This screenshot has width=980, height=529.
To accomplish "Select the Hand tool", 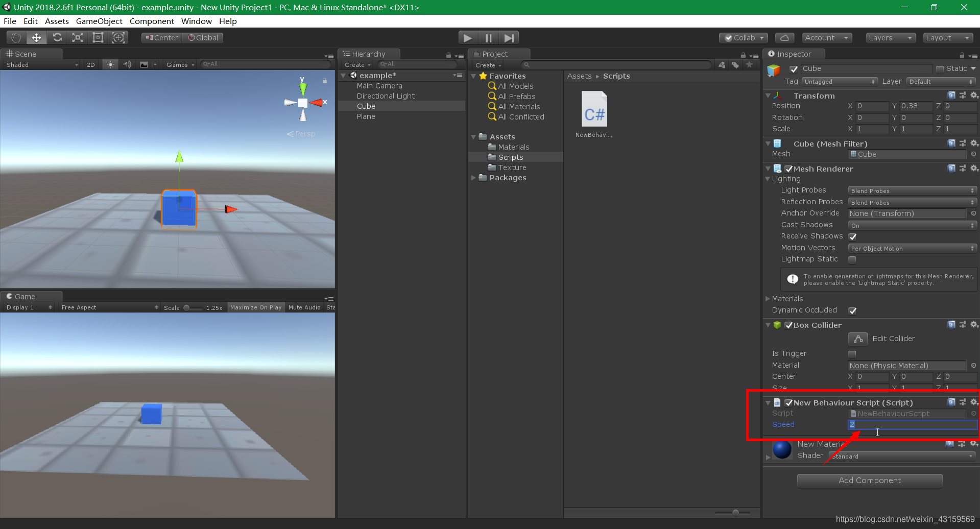I will click(16, 38).
